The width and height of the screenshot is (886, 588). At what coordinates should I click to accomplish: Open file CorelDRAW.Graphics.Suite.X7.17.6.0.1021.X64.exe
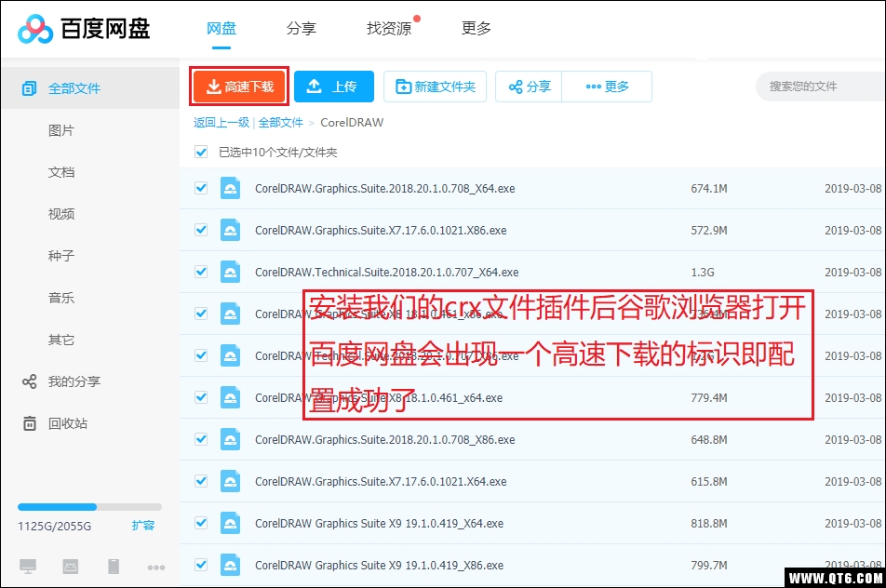point(381,481)
